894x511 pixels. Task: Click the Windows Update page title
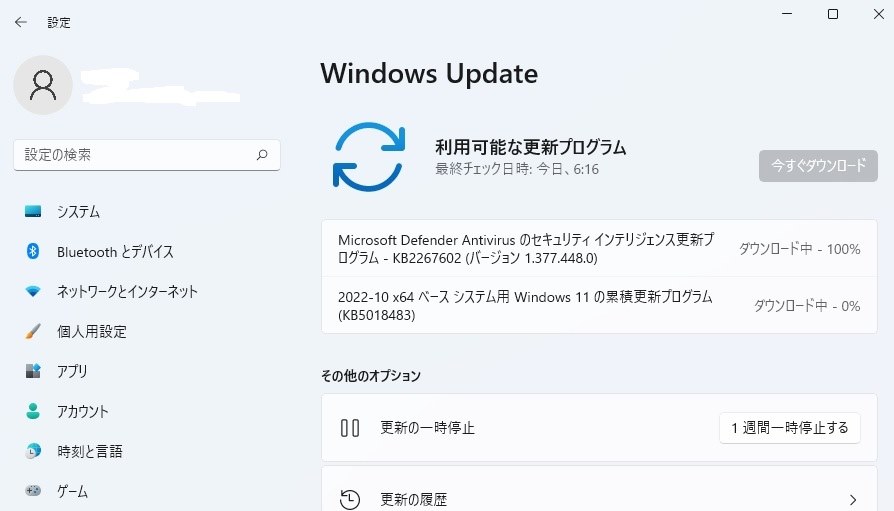coord(429,74)
